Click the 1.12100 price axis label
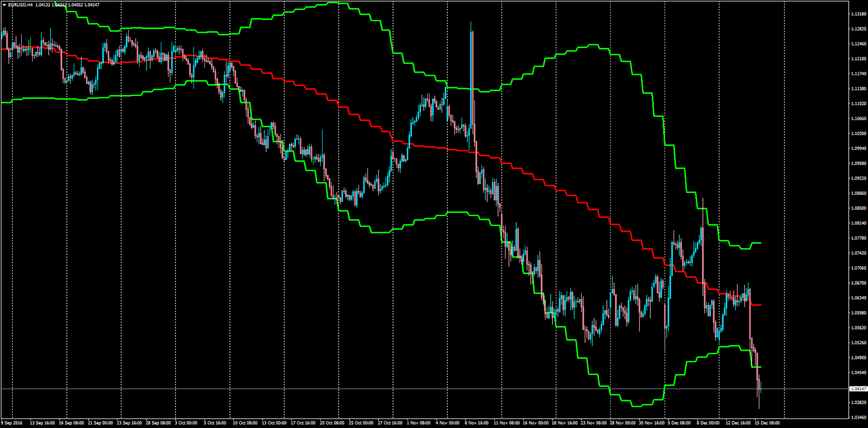Viewport: 868px width, 428px height. pyautogui.click(x=859, y=59)
